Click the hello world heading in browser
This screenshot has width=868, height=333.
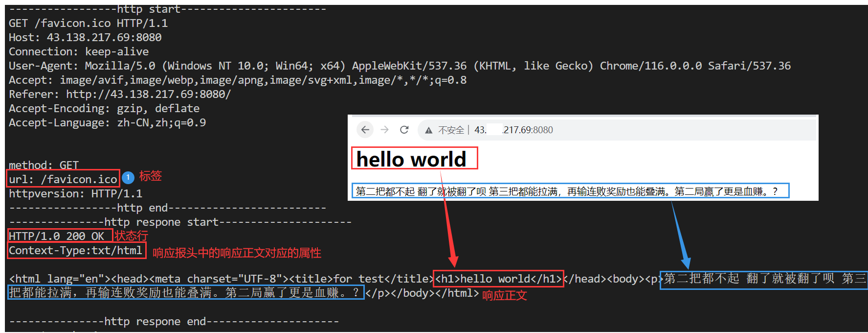pyautogui.click(x=412, y=159)
